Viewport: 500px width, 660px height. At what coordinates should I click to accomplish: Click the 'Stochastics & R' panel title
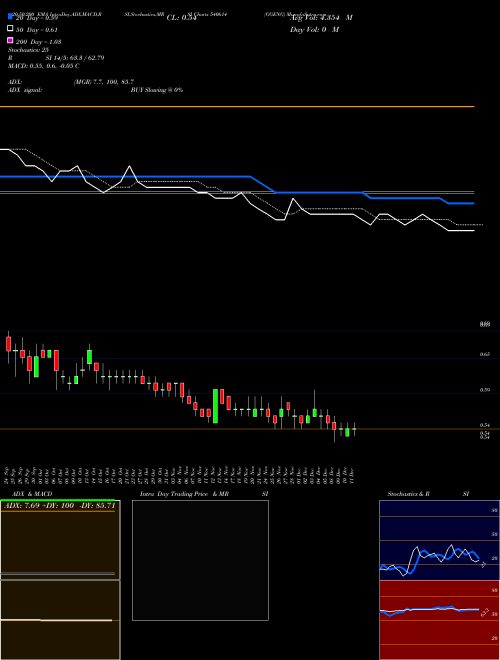click(408, 494)
